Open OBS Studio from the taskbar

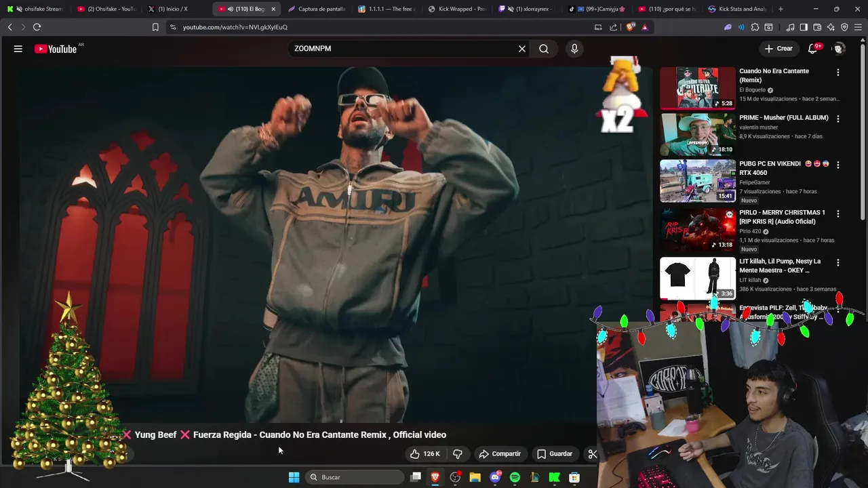[x=455, y=477]
